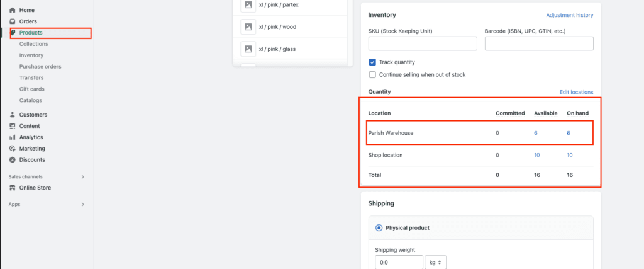Uncheck the Track quantity checkbox
Viewport: 644px width, 269px height.
click(x=372, y=62)
